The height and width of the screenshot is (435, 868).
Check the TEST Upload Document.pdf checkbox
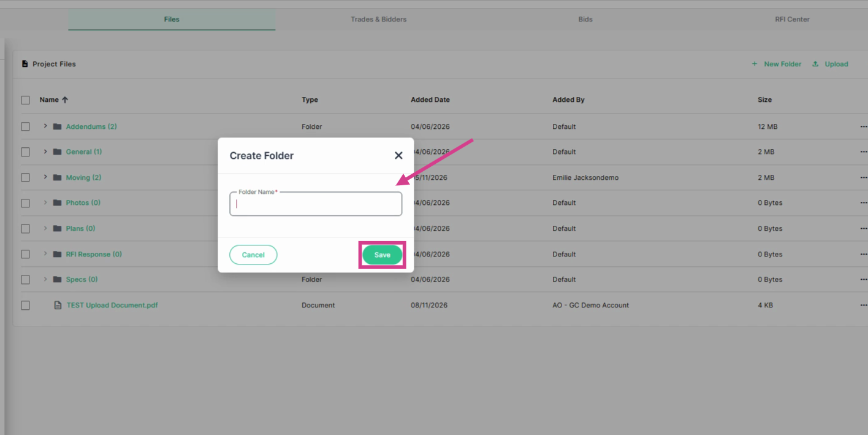point(25,305)
